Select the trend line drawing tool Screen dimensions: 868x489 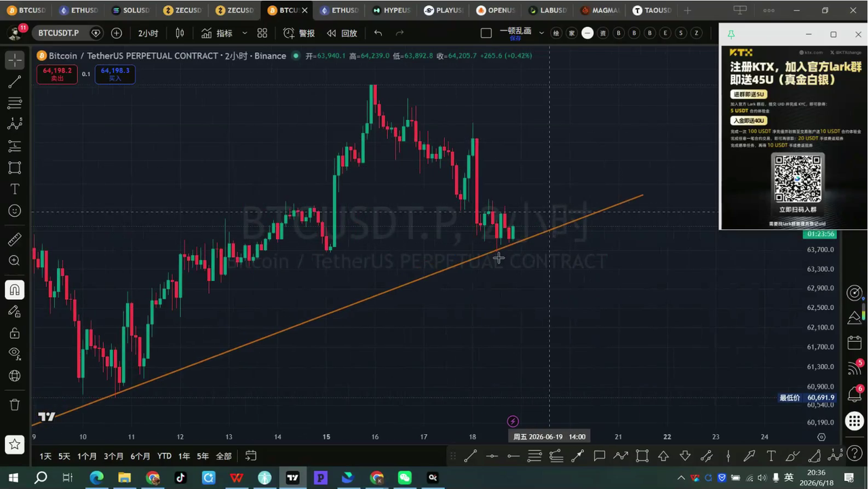(x=14, y=81)
